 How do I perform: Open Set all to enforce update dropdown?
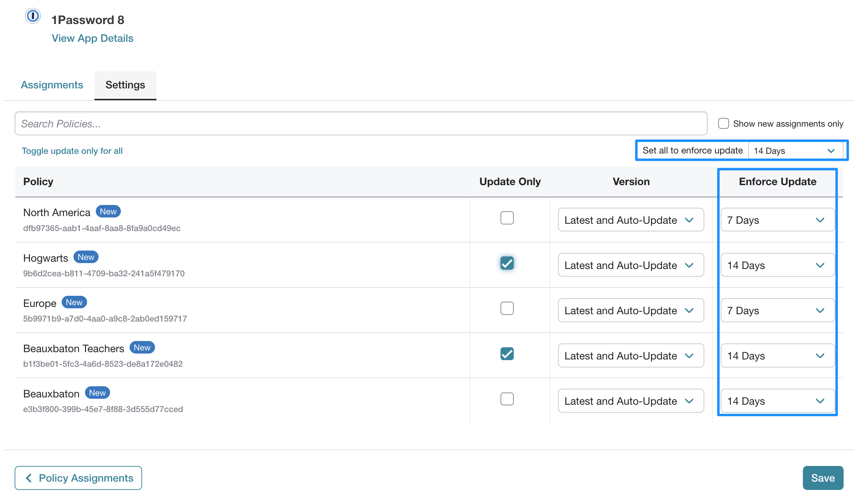795,151
